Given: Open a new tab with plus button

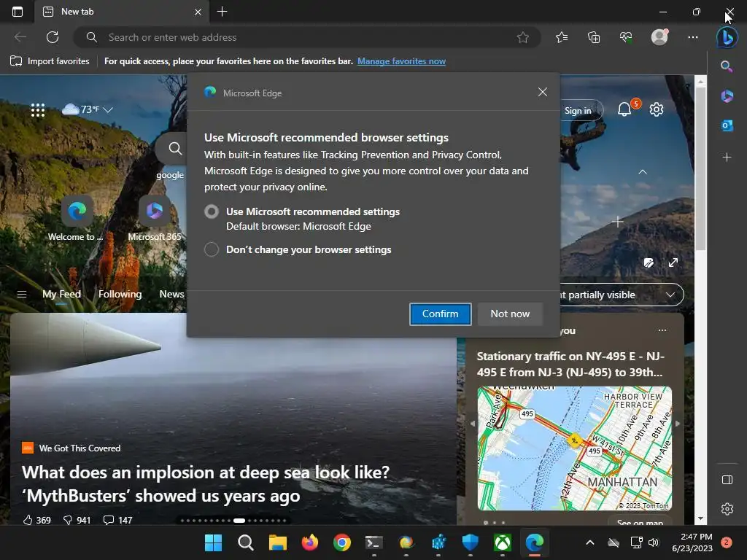Looking at the screenshot, I should coord(222,12).
